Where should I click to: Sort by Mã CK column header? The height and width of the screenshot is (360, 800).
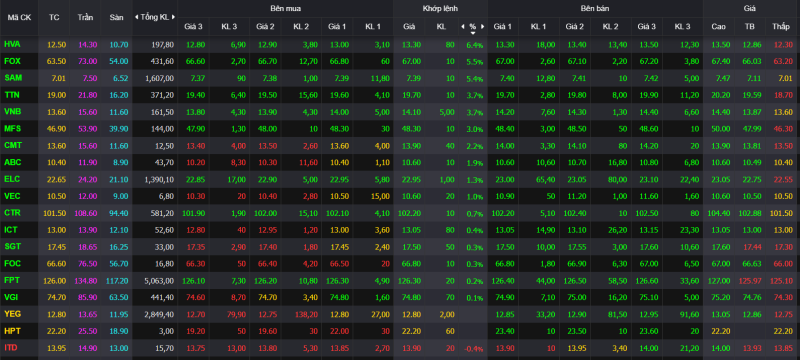(x=19, y=17)
